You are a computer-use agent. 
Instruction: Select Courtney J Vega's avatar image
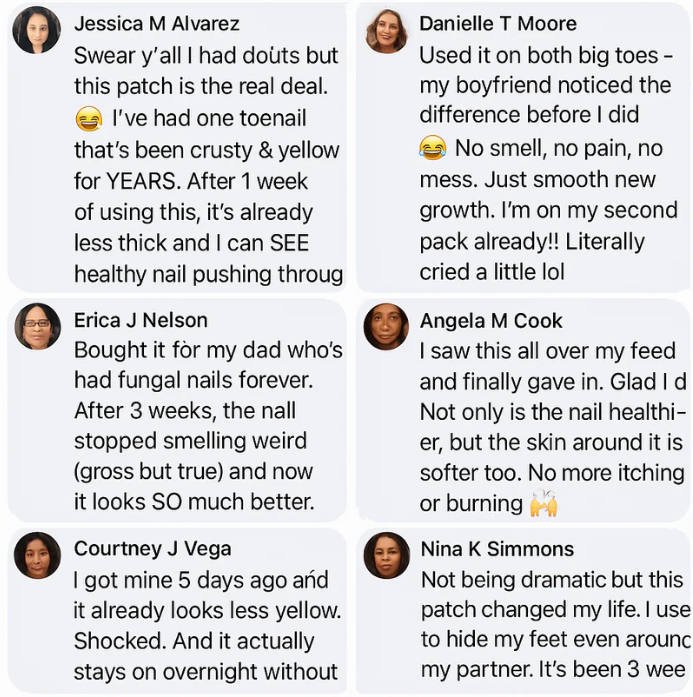(x=37, y=555)
